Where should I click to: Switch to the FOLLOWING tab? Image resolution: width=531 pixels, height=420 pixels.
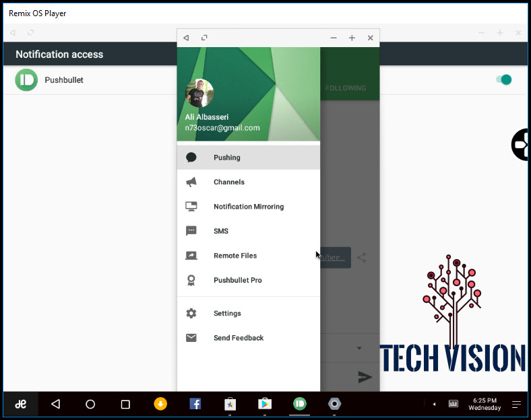[x=346, y=88]
